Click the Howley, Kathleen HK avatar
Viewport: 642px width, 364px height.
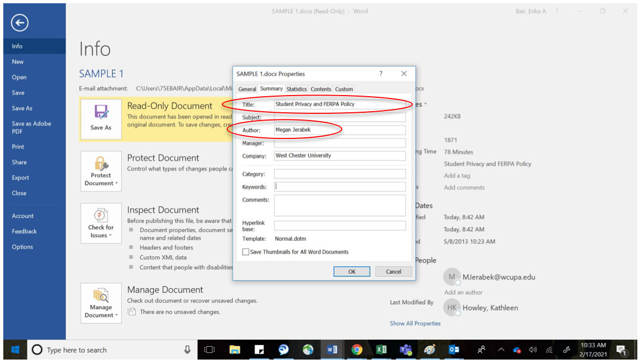point(452,307)
